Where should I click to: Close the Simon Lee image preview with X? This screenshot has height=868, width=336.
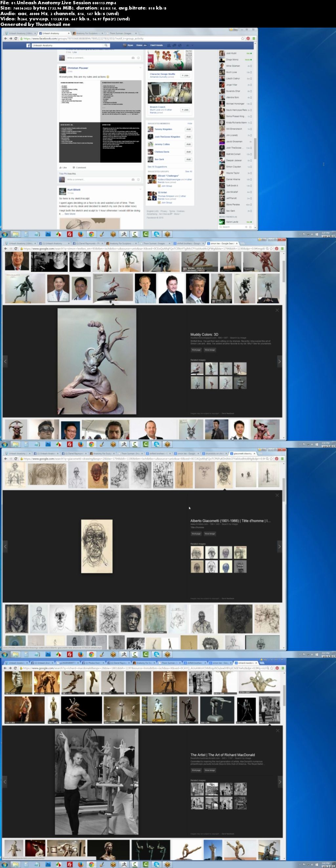pyautogui.click(x=277, y=310)
